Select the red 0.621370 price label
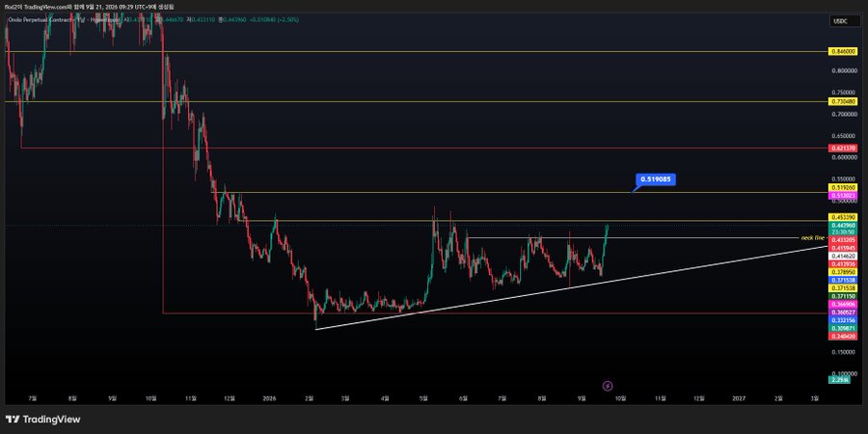 tap(842, 149)
